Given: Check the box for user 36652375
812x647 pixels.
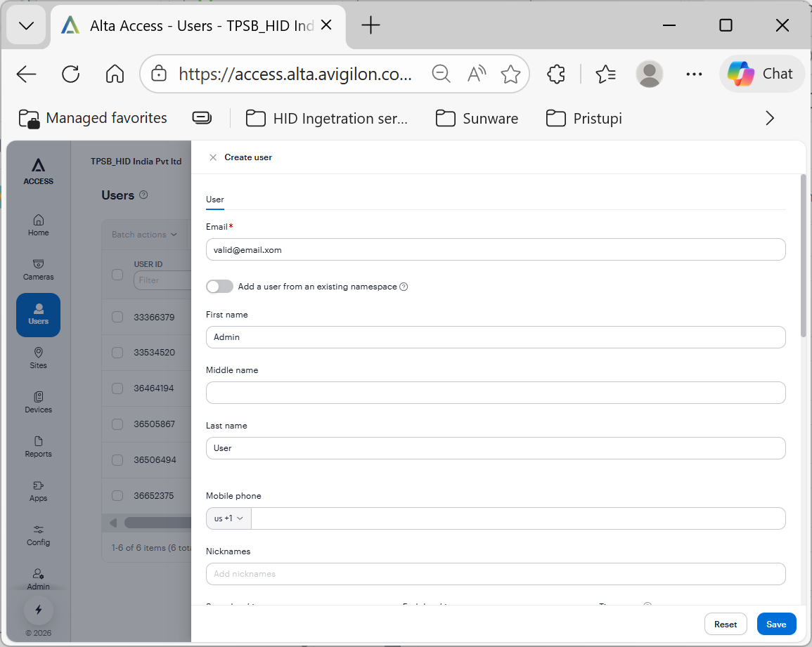Looking at the screenshot, I should click(x=117, y=495).
